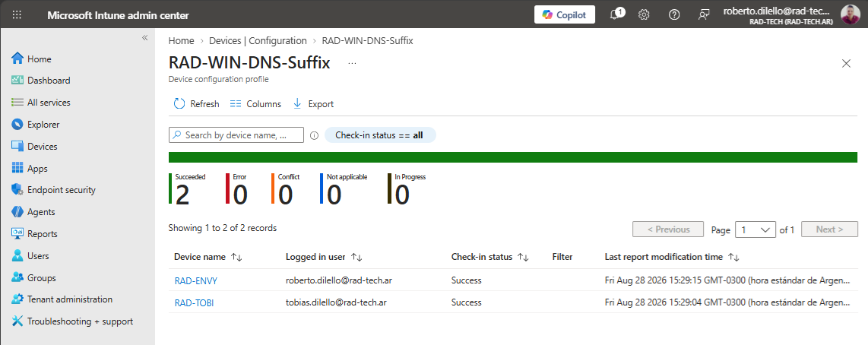The width and height of the screenshot is (868, 345).
Task: Click roberto.dilello@rad-tech.ar user cell
Action: 339,280
